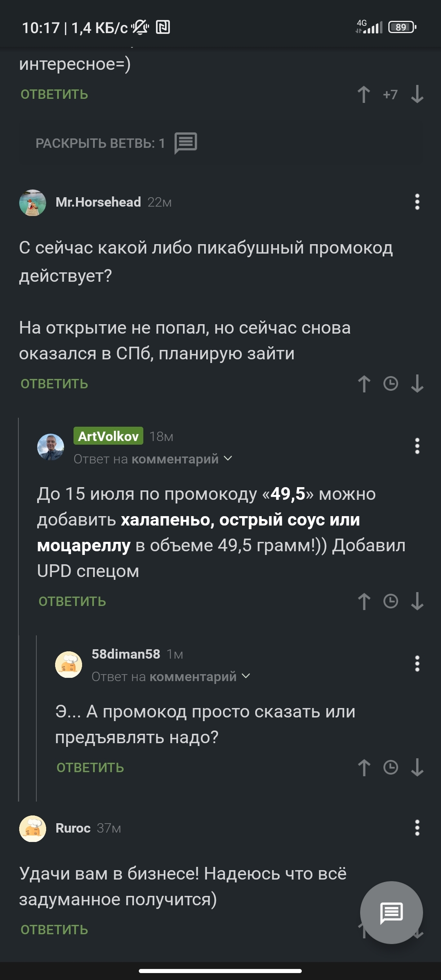Upvote ArtVolkov's promo code reply

click(364, 601)
